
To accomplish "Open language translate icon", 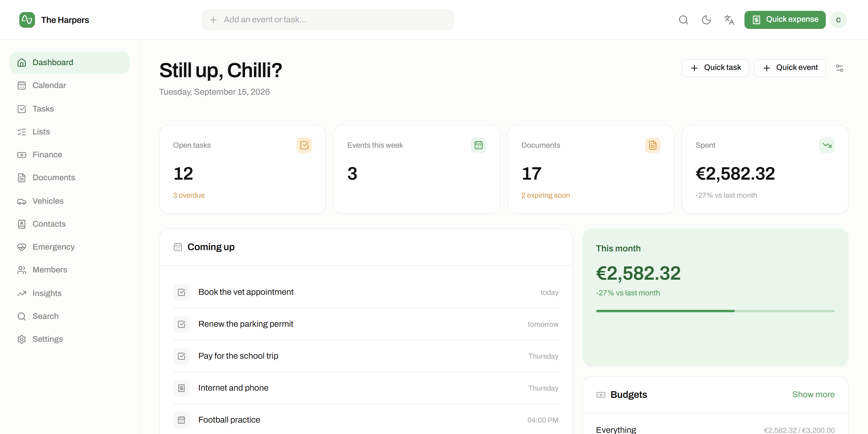I will click(729, 20).
